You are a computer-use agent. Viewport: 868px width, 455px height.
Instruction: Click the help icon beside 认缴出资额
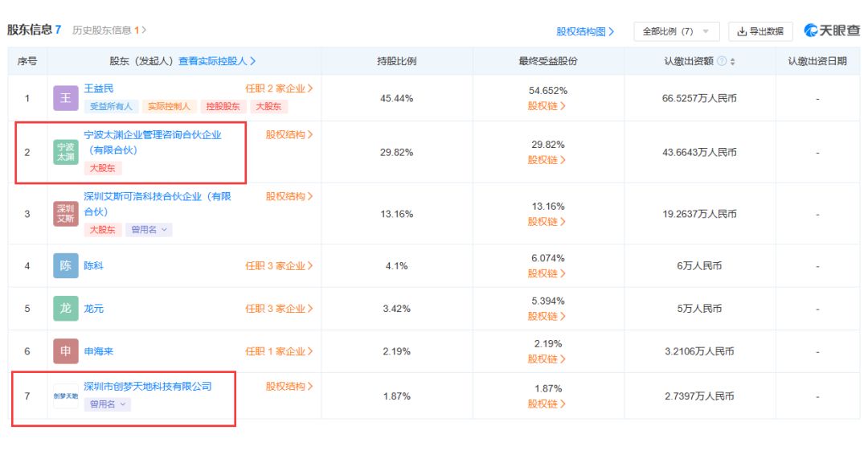[721, 62]
